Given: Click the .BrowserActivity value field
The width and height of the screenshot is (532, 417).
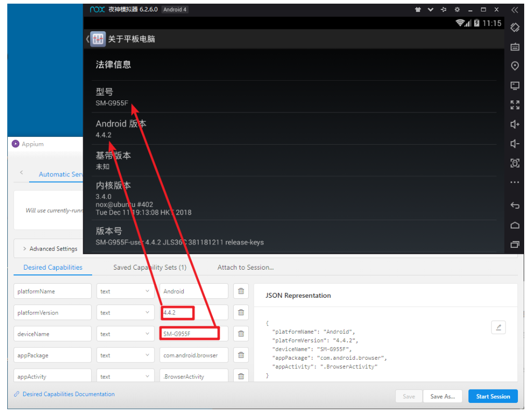Looking at the screenshot, I should tap(194, 376).
